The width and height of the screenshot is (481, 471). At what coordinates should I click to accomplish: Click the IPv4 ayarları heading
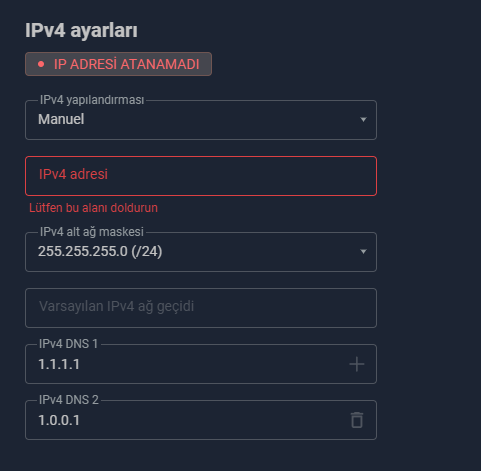point(81,31)
